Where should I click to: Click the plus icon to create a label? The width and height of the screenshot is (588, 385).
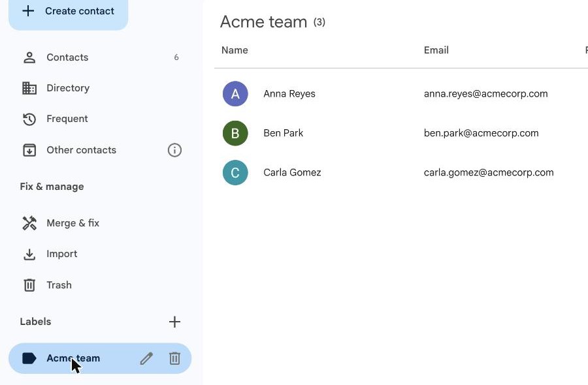(x=174, y=322)
